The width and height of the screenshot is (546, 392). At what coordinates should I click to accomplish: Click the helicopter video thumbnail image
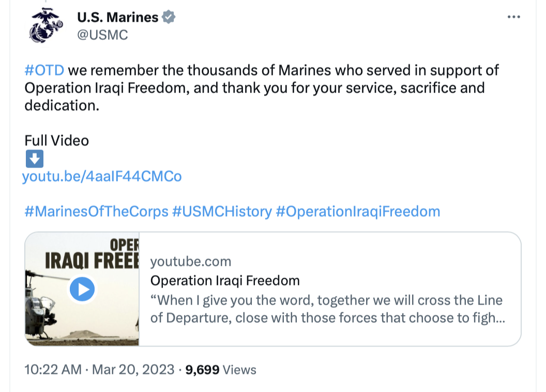click(82, 289)
